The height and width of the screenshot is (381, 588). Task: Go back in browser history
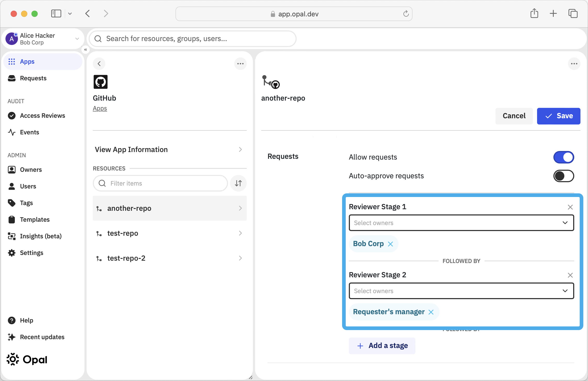(88, 14)
